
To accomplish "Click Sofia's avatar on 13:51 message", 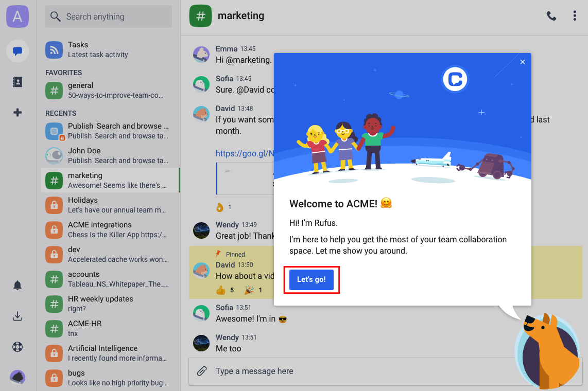I will point(201,313).
